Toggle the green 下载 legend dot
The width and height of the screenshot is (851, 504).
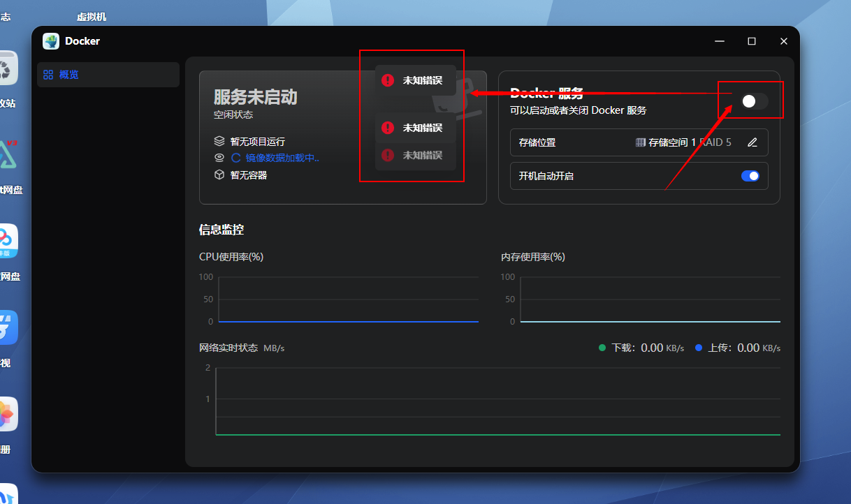pos(602,348)
